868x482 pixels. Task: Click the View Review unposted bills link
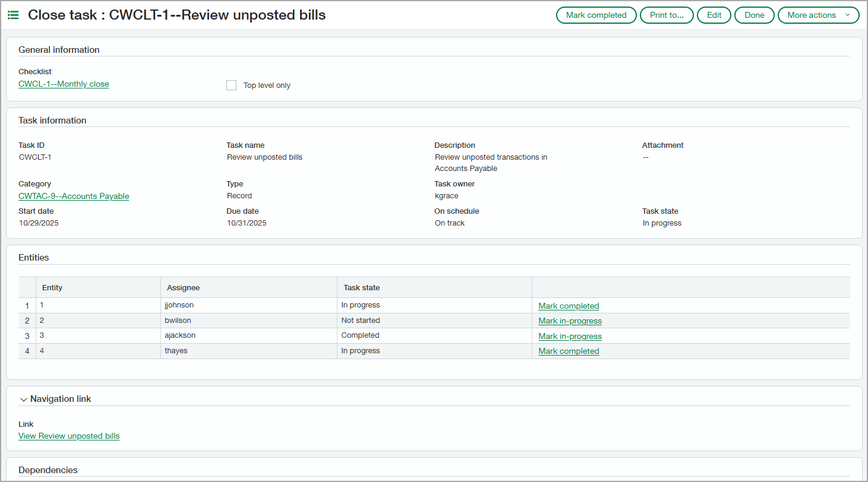69,436
